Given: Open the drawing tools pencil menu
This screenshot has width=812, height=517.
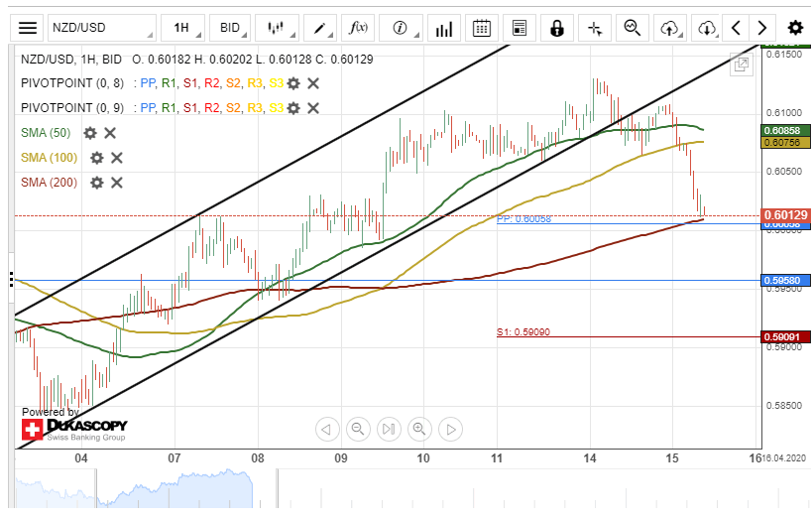Looking at the screenshot, I should click(320, 28).
